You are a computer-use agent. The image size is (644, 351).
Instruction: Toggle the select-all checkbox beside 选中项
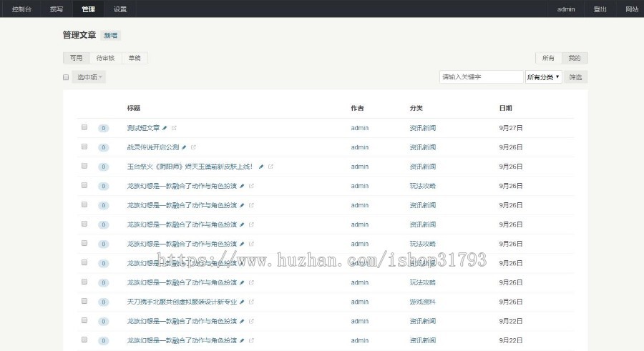[66, 77]
